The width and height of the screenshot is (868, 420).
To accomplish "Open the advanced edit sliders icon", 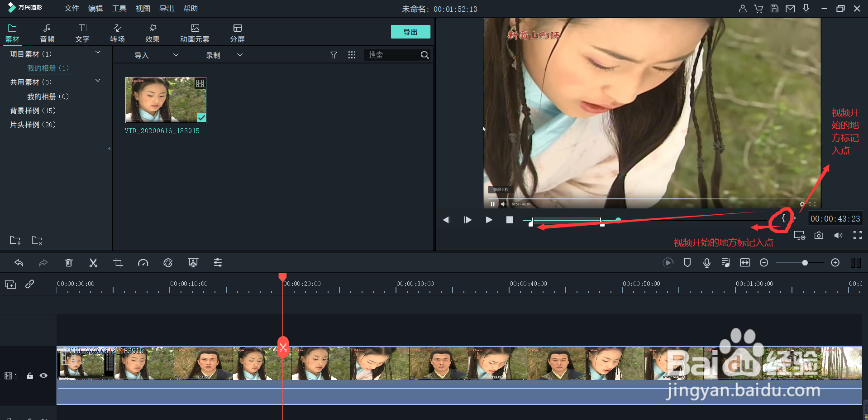I will point(218,263).
